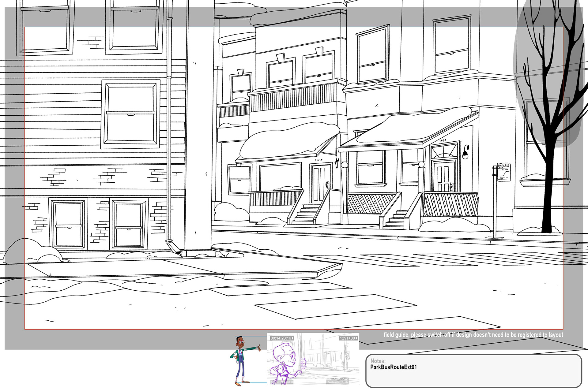This screenshot has width=588, height=391.
Task: Click the 1414 house number
Action: click(x=319, y=160)
